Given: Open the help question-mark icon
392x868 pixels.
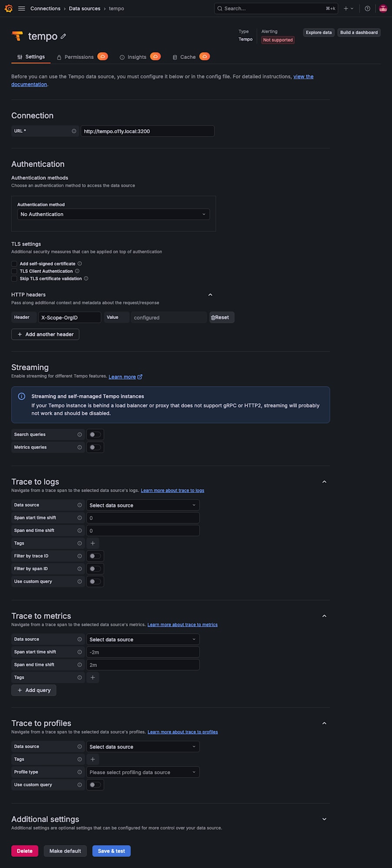Looking at the screenshot, I should [367, 8].
